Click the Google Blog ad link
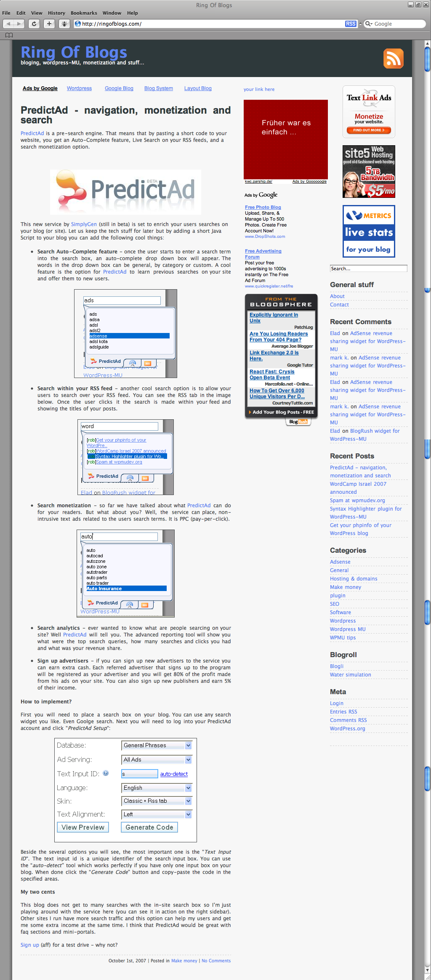 click(x=119, y=88)
